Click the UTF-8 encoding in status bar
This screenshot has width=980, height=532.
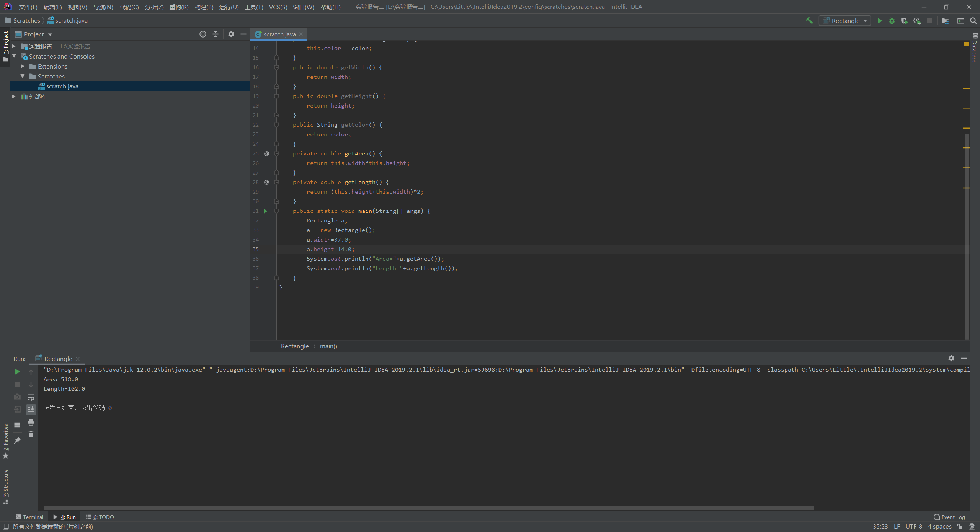[914, 527]
